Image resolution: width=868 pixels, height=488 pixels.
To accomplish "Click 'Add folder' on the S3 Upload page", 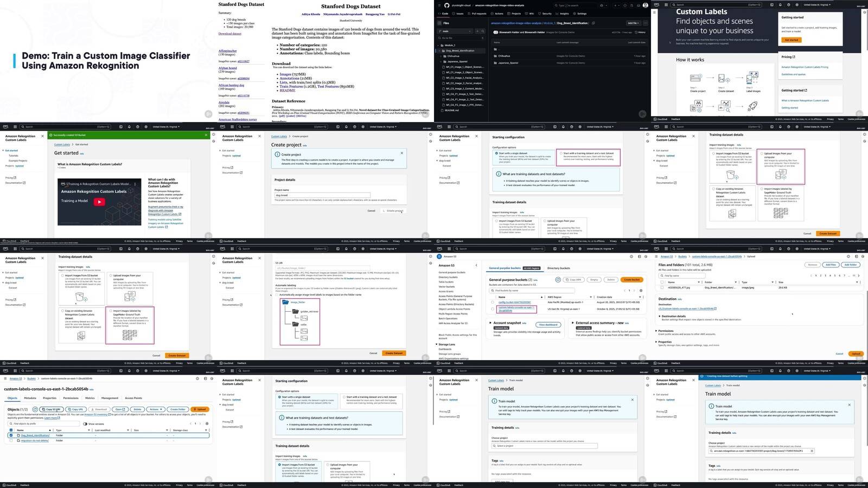I will [x=851, y=265].
